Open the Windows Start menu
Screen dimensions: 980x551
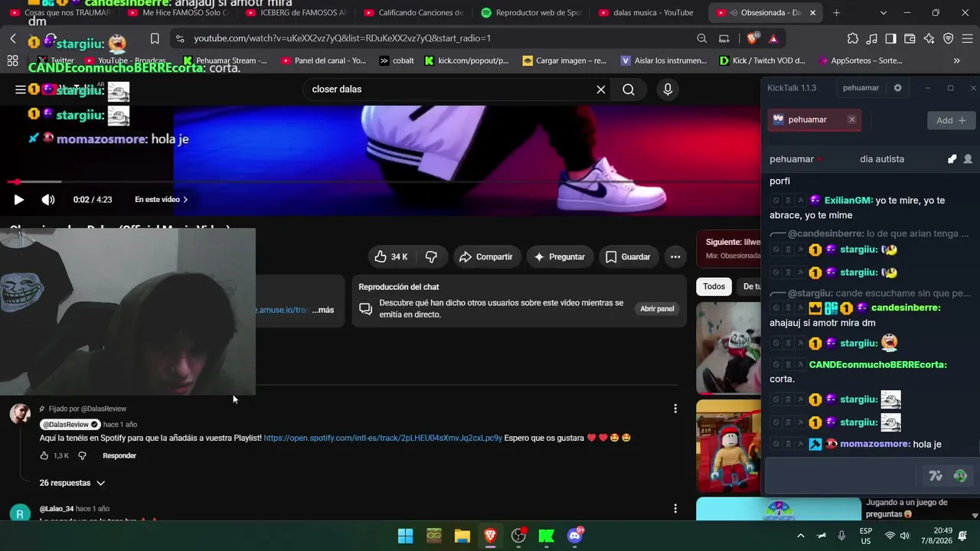click(406, 536)
